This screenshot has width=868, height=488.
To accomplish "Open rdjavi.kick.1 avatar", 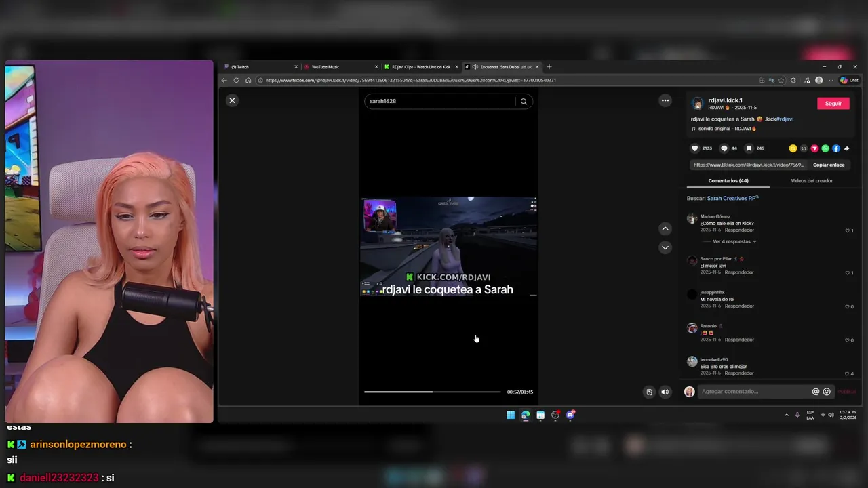I will [697, 104].
